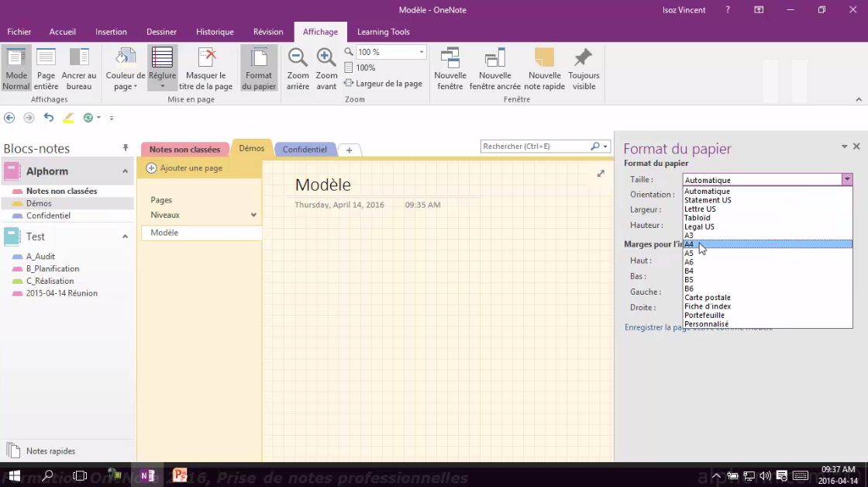
Task: Open Nouvelle fenêtre ancrée
Action: (495, 69)
